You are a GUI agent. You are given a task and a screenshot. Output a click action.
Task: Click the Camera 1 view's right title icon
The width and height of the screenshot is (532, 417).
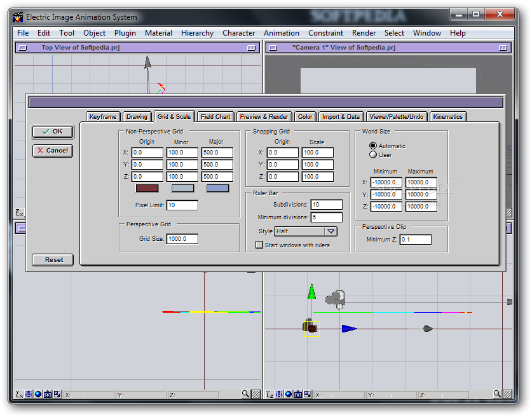503,48
